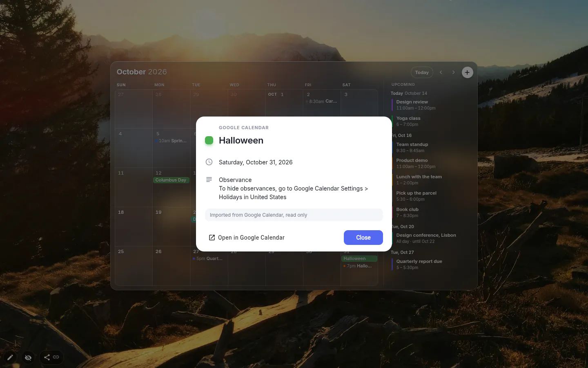Image resolution: width=588 pixels, height=368 pixels.
Task: Click the Columbus Day event on calendar
Action: [171, 180]
